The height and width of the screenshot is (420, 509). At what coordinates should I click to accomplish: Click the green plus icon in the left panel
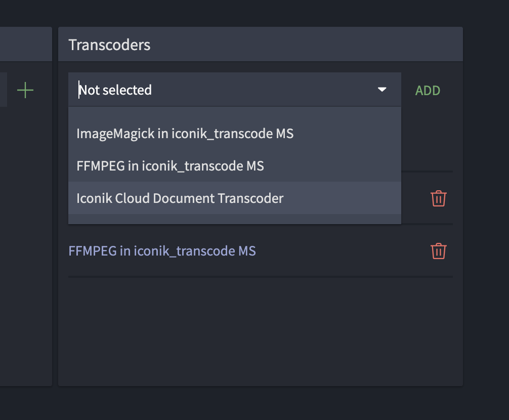pyautogui.click(x=25, y=90)
